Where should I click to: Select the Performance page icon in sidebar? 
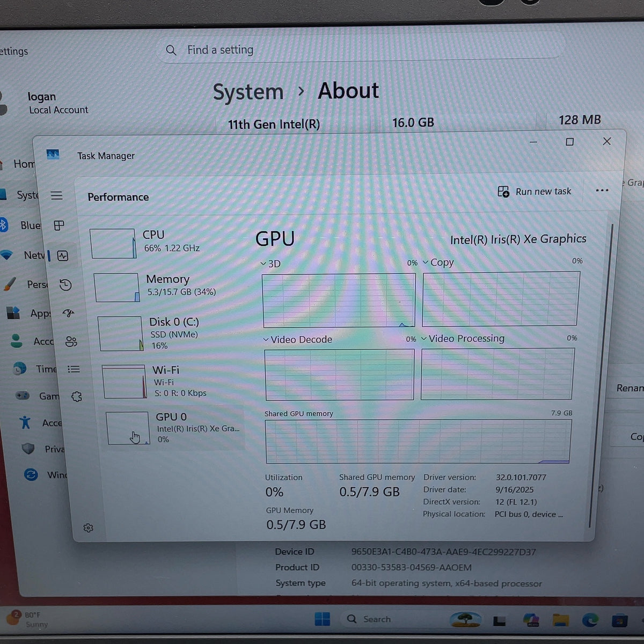(63, 256)
